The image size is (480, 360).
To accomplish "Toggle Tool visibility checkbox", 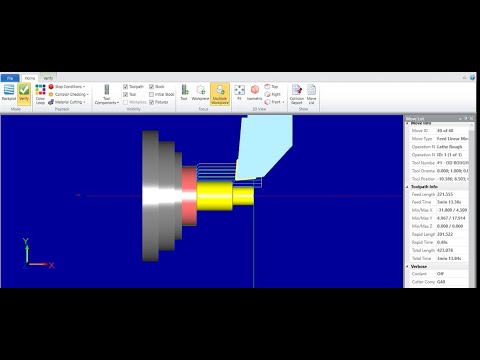I will tap(126, 94).
